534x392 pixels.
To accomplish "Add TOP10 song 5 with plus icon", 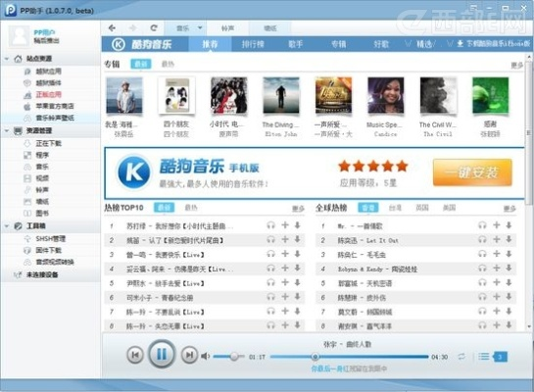I will (285, 282).
